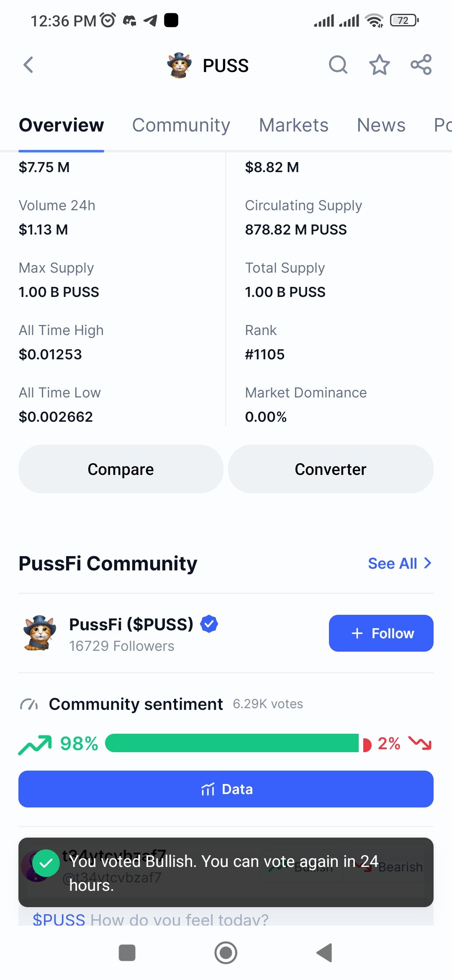Add PUSS to watchlist star

[380, 65]
